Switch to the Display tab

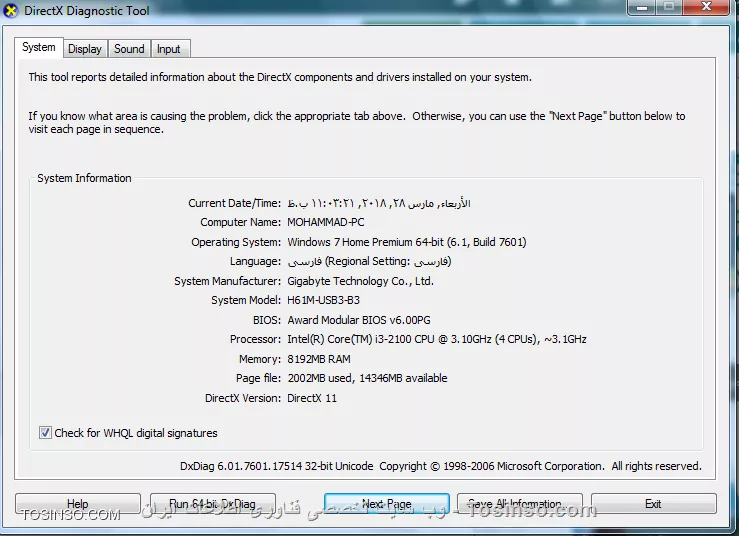[x=85, y=49]
